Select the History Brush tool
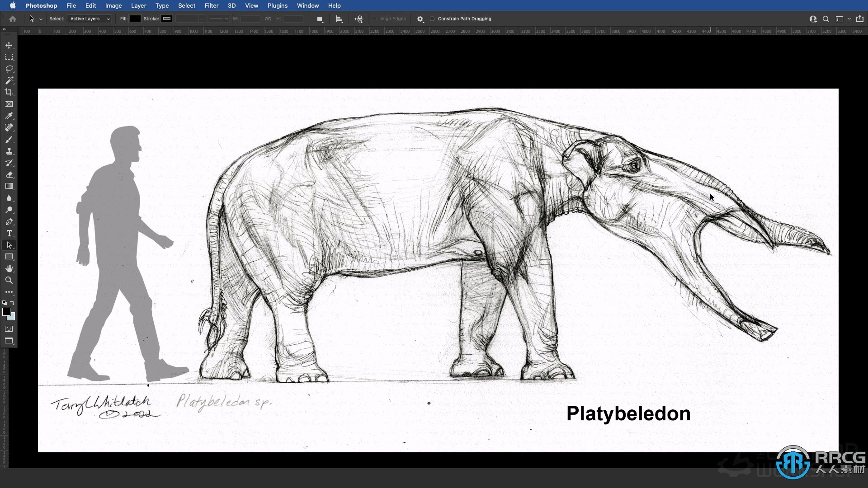Viewport: 868px width, 488px height. pyautogui.click(x=9, y=163)
